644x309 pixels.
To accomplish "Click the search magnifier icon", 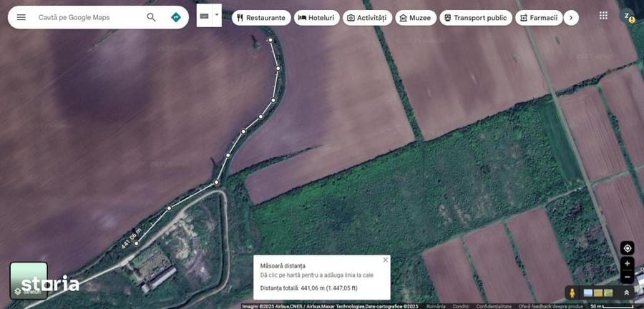I will pyautogui.click(x=151, y=17).
